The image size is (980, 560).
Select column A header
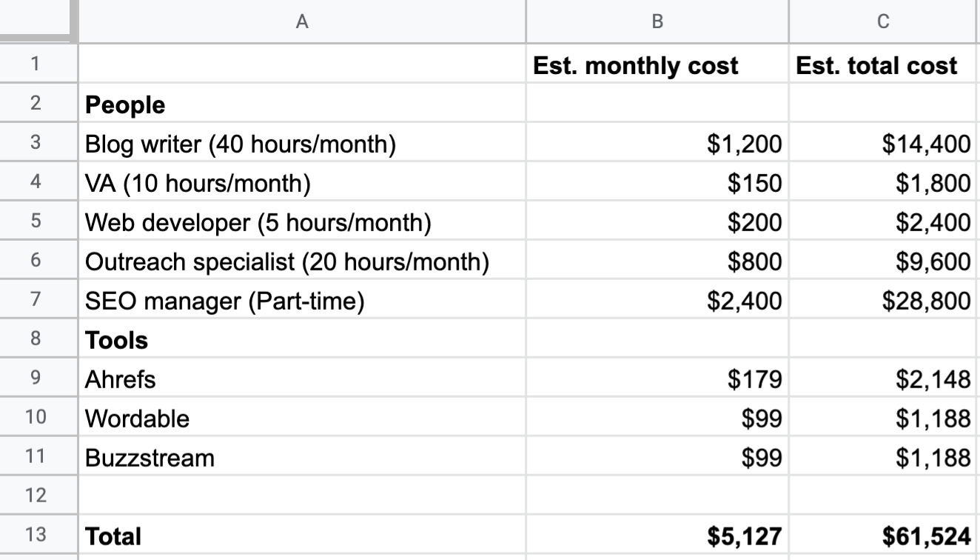301,21
